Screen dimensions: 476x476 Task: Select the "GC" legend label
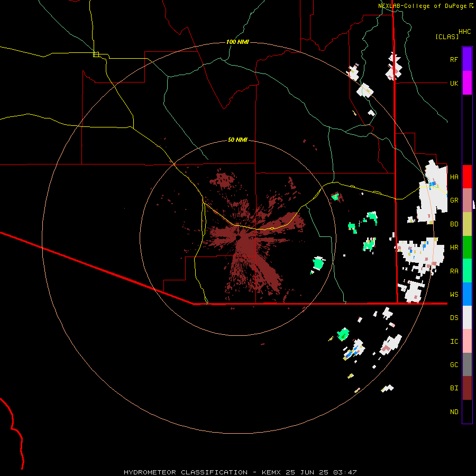[x=454, y=365]
